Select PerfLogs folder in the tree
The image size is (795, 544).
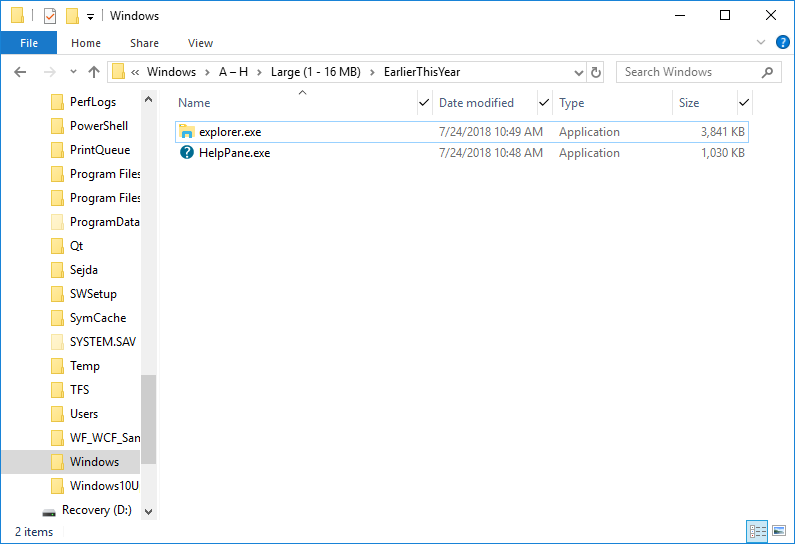93,102
